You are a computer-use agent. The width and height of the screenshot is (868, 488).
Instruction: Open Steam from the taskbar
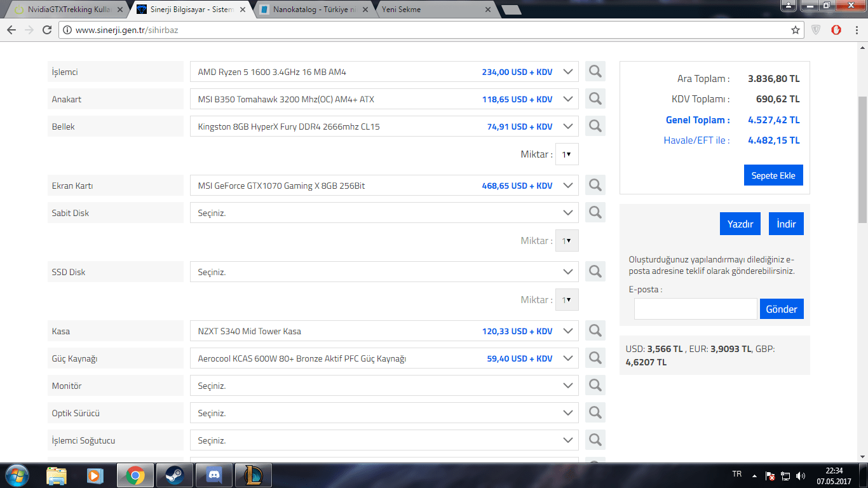coord(174,475)
